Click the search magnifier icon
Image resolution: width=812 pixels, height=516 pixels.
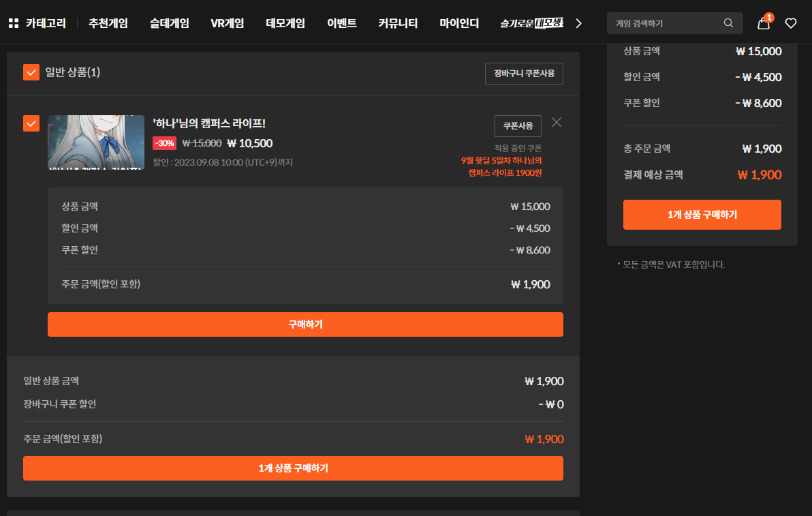tap(728, 23)
